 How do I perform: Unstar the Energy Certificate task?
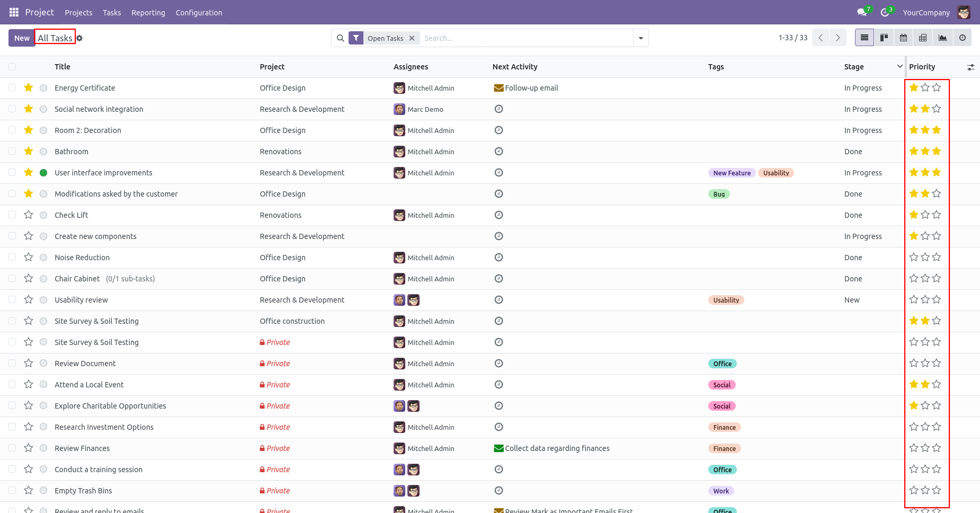[x=29, y=87]
